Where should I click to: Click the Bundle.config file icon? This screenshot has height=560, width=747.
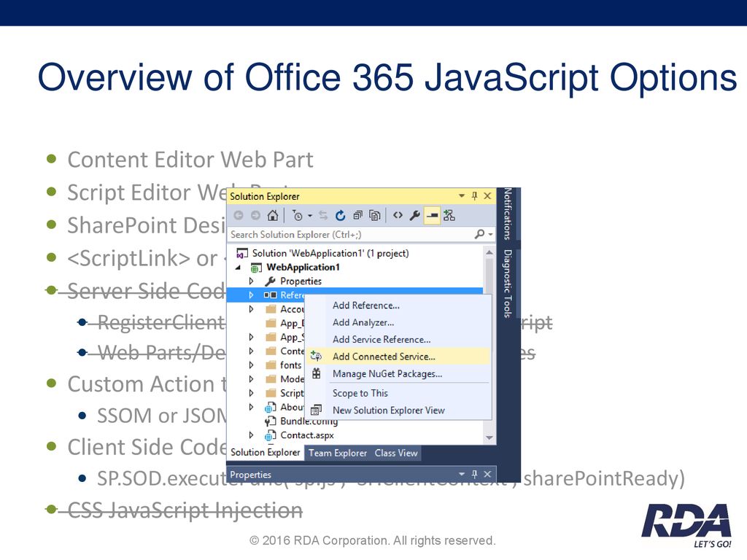[x=270, y=421]
